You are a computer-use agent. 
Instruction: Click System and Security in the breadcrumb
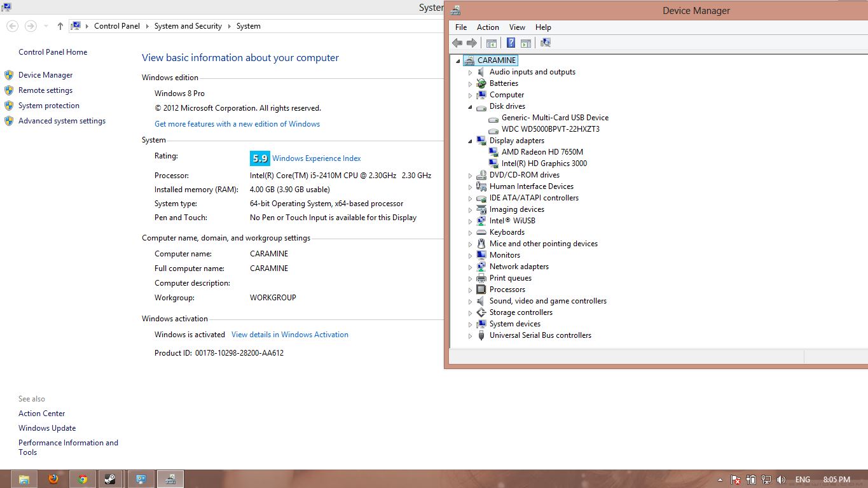pos(188,26)
